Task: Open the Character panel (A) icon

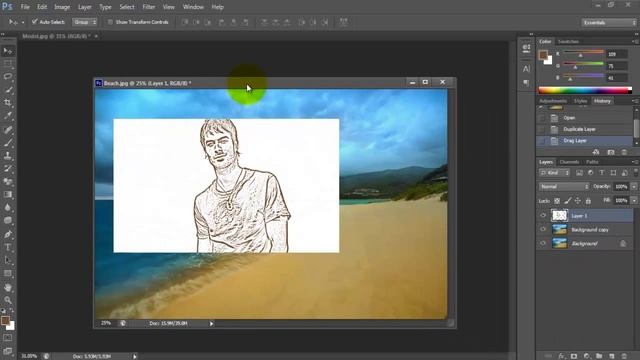Action: [x=526, y=69]
